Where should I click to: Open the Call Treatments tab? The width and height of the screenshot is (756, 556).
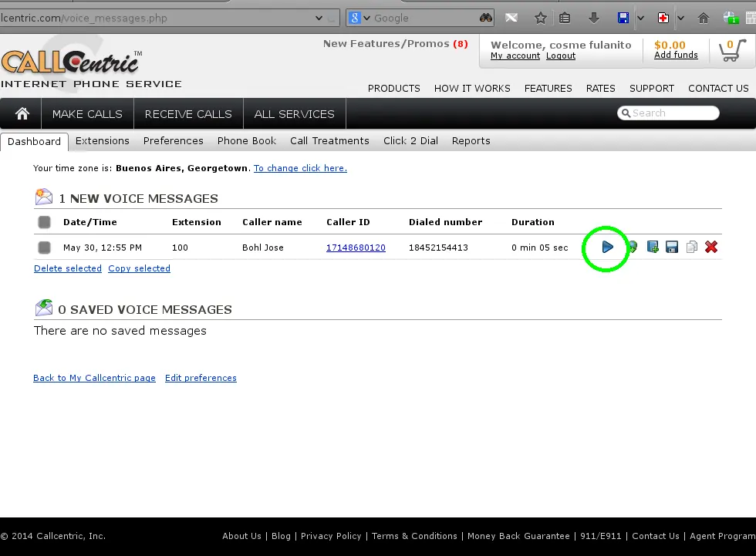(x=329, y=140)
